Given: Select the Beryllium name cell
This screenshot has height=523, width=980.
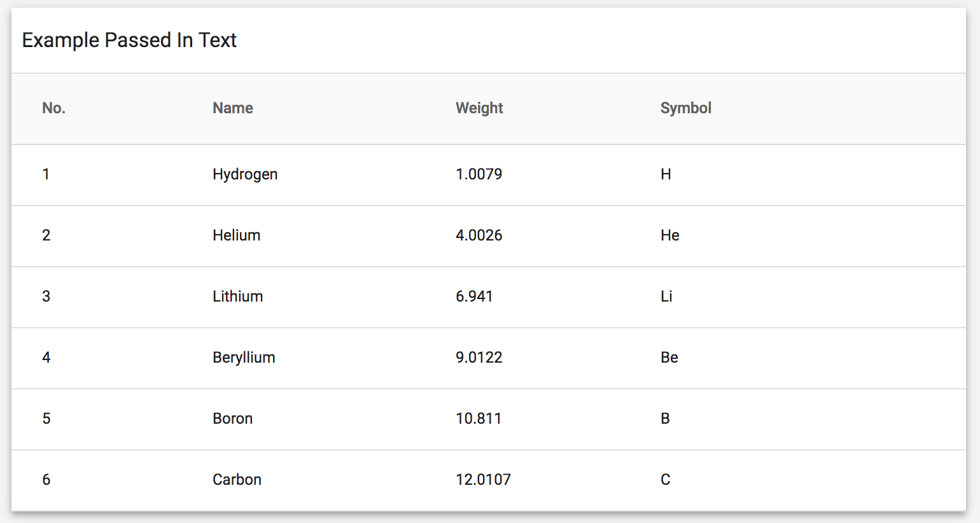Looking at the screenshot, I should point(244,358).
